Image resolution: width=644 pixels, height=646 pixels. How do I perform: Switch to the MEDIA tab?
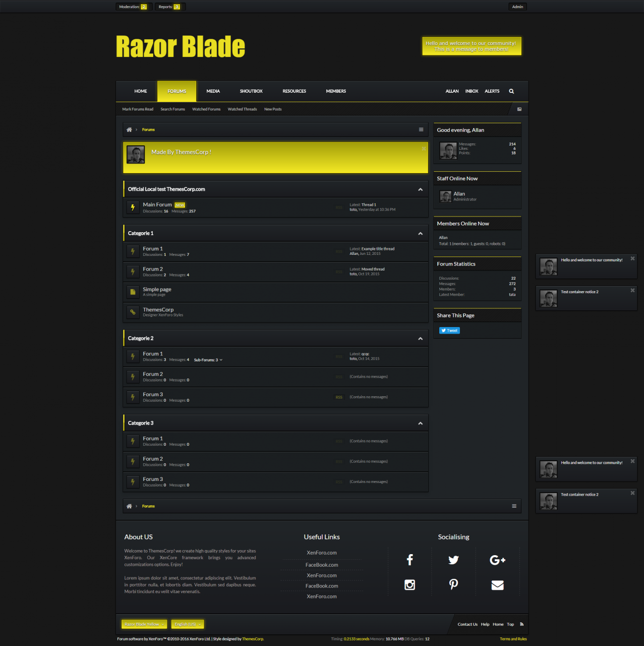click(213, 91)
